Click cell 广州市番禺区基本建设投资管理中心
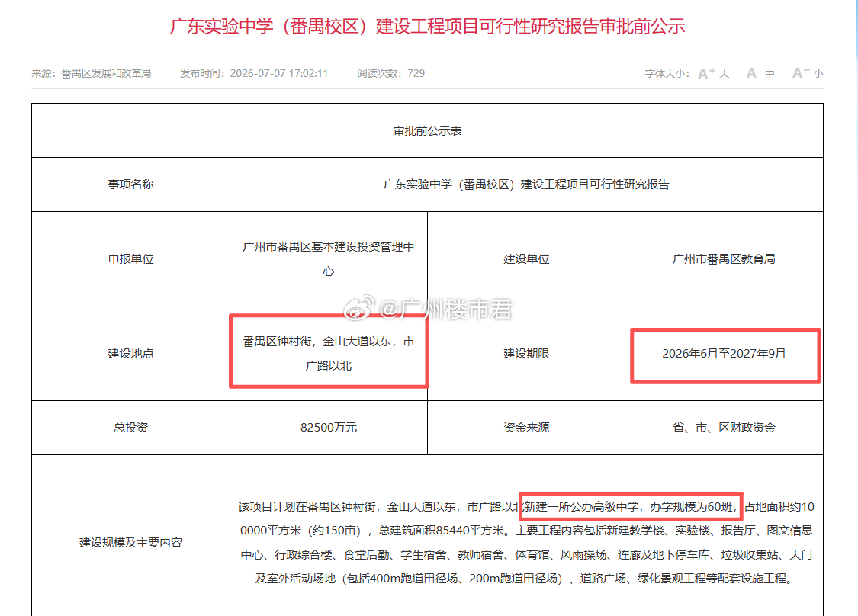The height and width of the screenshot is (616, 858). (328, 258)
